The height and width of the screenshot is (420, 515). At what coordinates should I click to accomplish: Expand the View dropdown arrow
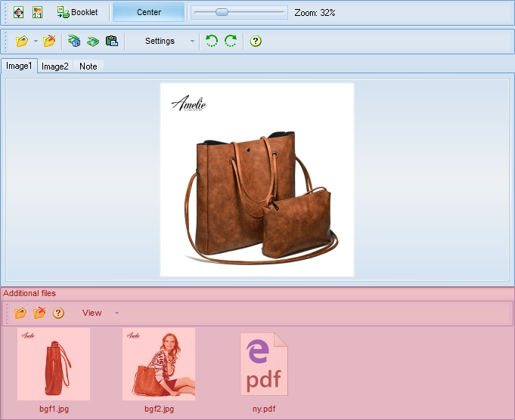point(116,313)
